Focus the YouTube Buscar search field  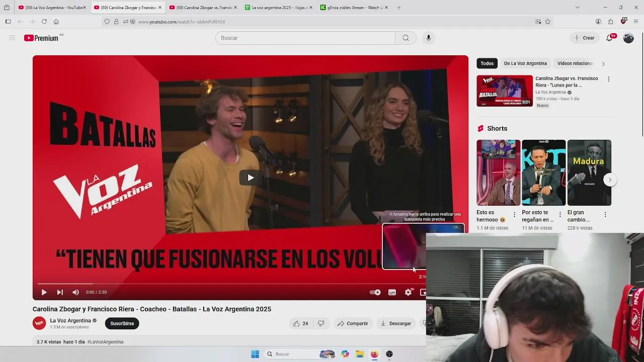click(x=305, y=38)
